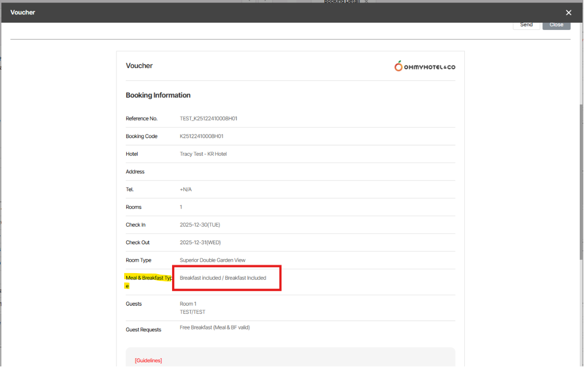
Task: Click the OHMYHOTEL&CO logo
Action: coord(425,66)
